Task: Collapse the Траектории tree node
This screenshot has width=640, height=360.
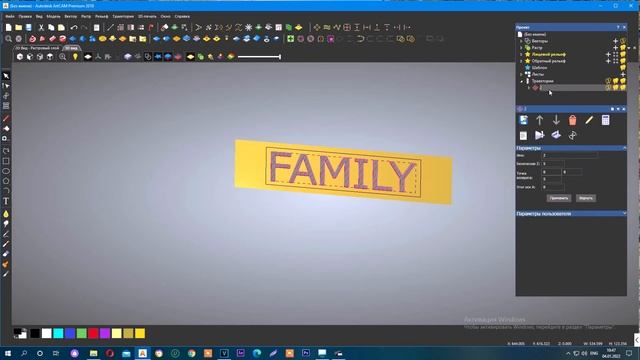Action: pos(521,81)
